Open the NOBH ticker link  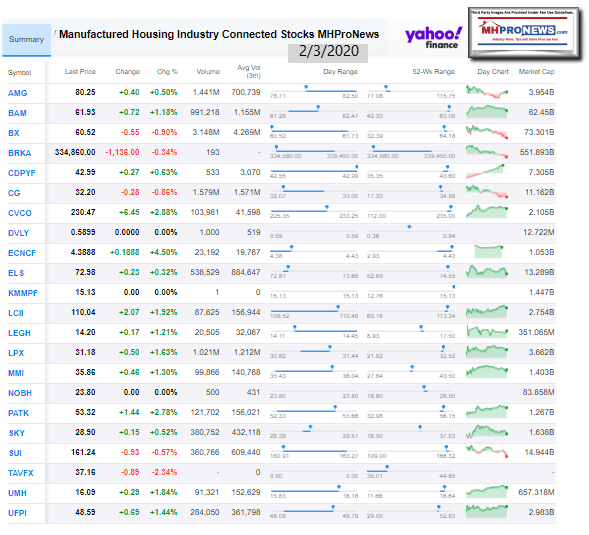click(20, 393)
